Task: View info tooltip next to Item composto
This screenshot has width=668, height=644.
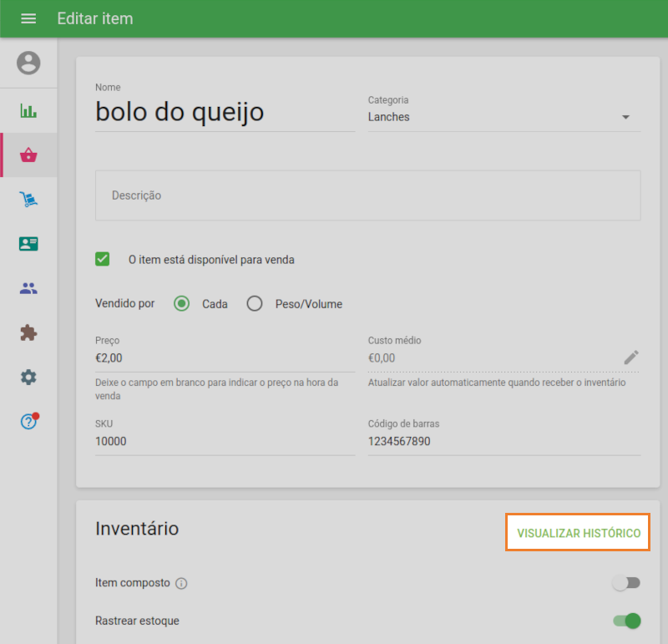Action: (181, 583)
